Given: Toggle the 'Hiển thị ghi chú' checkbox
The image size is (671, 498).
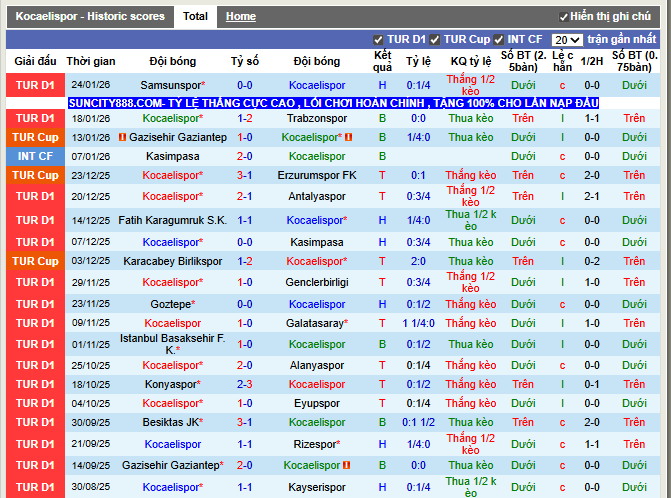Looking at the screenshot, I should [x=564, y=17].
